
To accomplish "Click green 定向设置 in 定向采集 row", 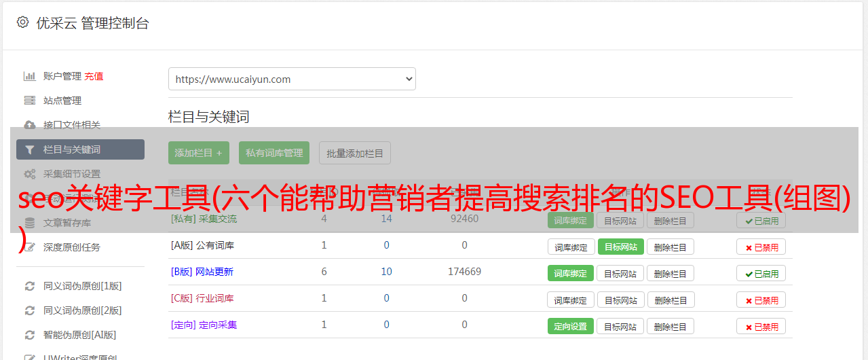I will tap(571, 326).
